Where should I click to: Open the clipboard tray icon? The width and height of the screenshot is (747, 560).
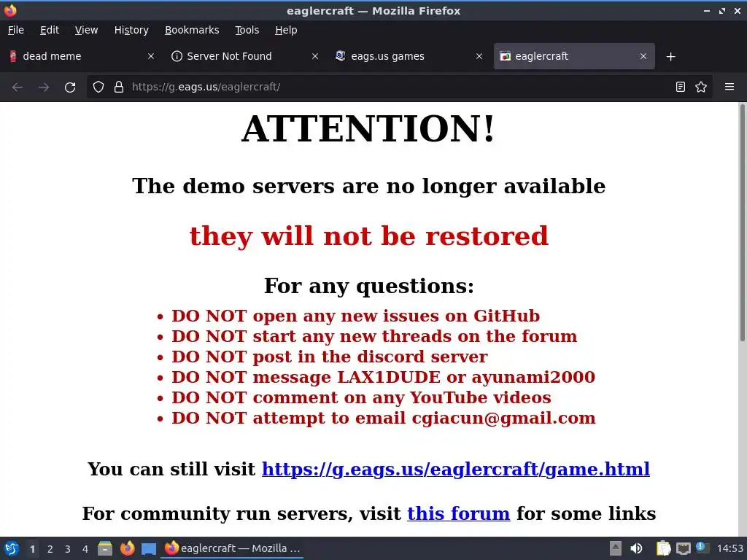click(x=663, y=548)
